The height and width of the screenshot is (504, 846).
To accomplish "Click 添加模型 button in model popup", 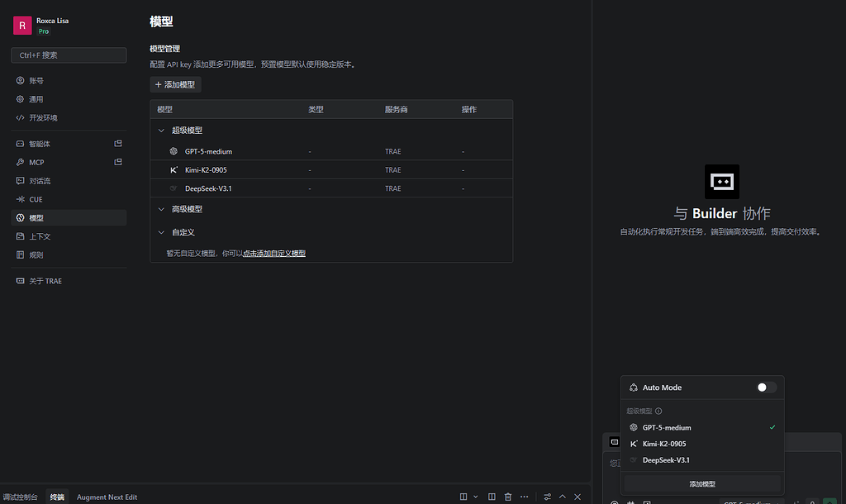I will (702, 484).
